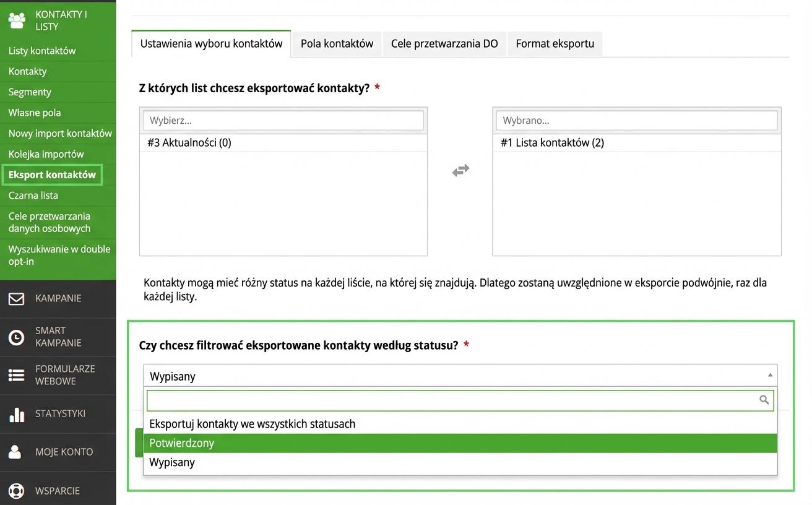Open the WSPARCIE menu section
This screenshot has height=505, width=812.
point(58,491)
